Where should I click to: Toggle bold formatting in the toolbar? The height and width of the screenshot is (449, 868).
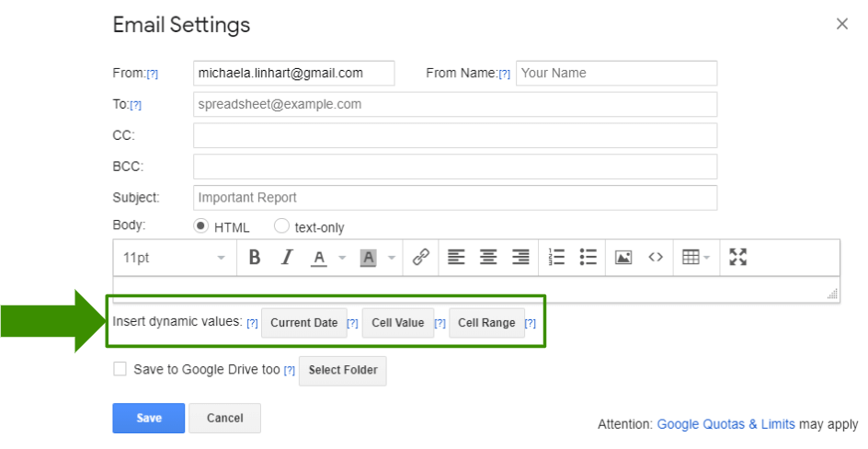coord(255,258)
